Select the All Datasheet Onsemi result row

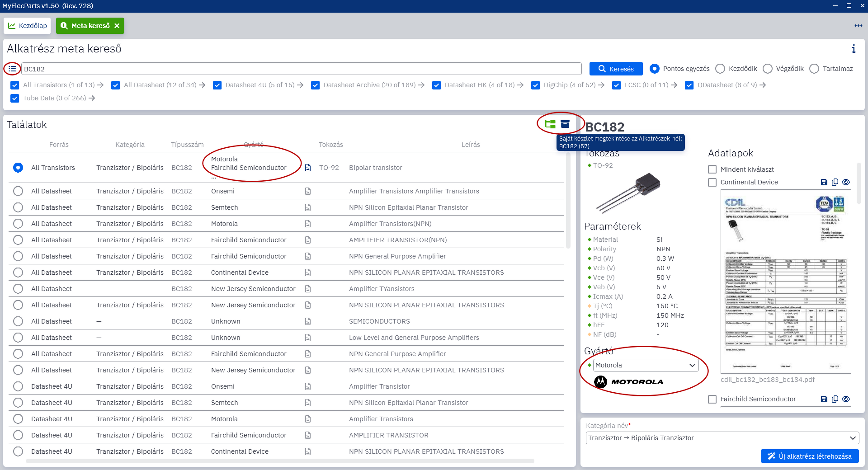[x=18, y=191]
